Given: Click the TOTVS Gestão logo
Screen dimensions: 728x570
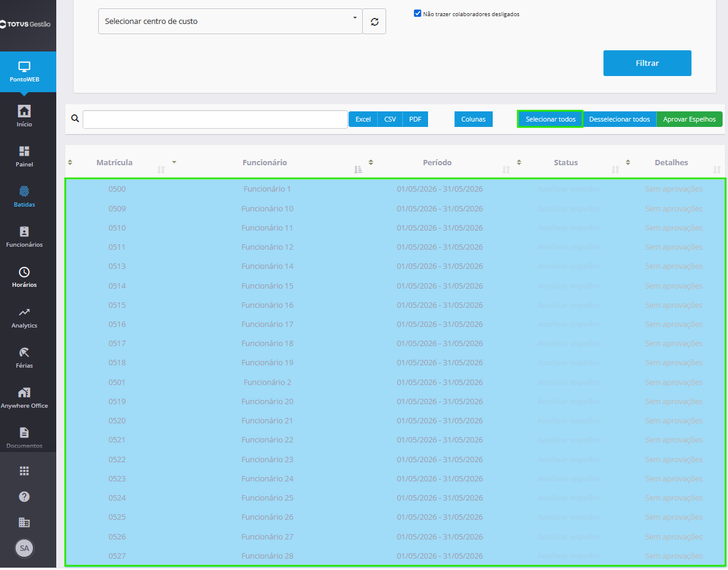Looking at the screenshot, I should click(25, 25).
